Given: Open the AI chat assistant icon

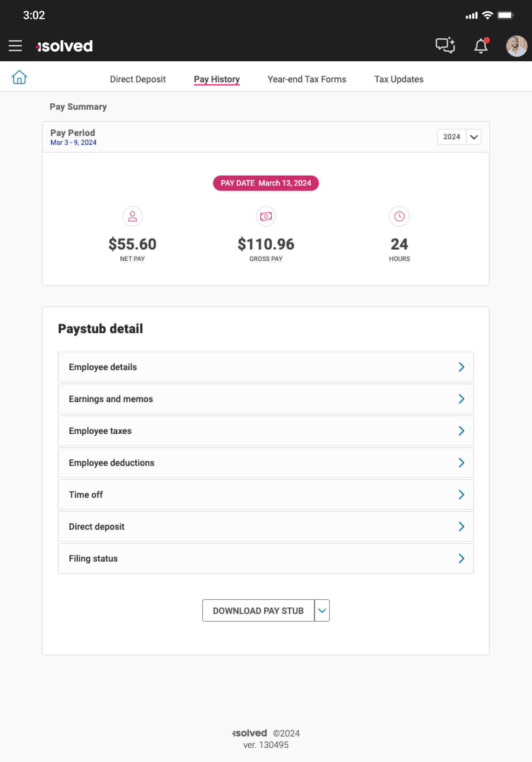Looking at the screenshot, I should click(x=445, y=45).
